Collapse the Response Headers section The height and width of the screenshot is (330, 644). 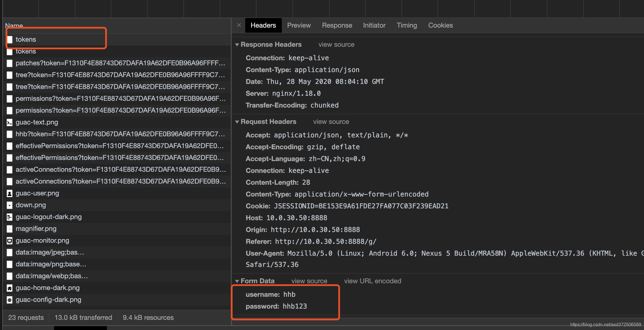click(237, 44)
